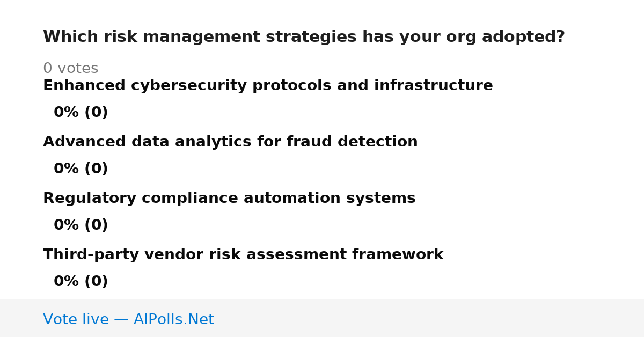
Task: Click 0% (0) under fraud detection analytics
Action: [x=80, y=169]
